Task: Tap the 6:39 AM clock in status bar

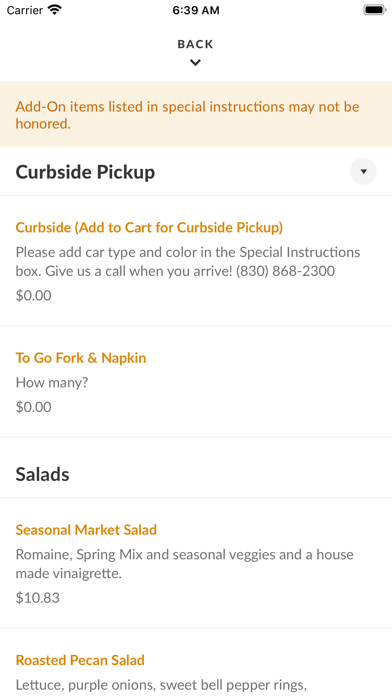Action: point(196,10)
